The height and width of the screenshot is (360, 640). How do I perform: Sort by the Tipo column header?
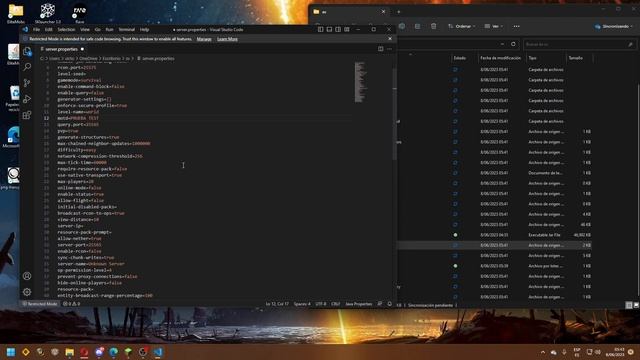[533, 58]
